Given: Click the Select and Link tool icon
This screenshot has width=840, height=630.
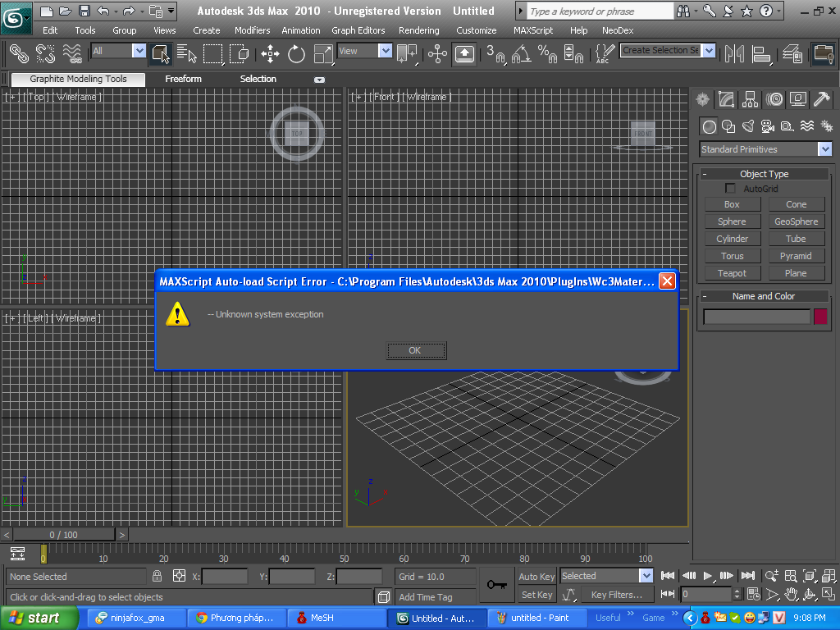Looking at the screenshot, I should (20, 53).
